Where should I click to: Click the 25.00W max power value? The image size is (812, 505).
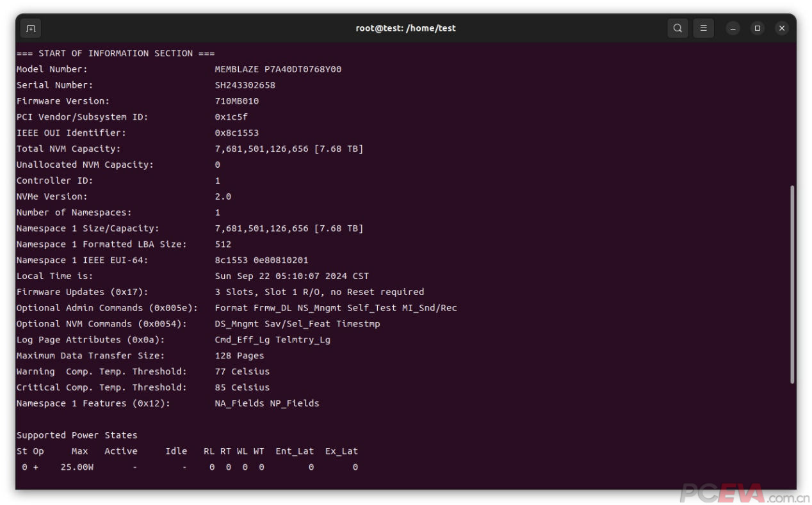coord(77,467)
